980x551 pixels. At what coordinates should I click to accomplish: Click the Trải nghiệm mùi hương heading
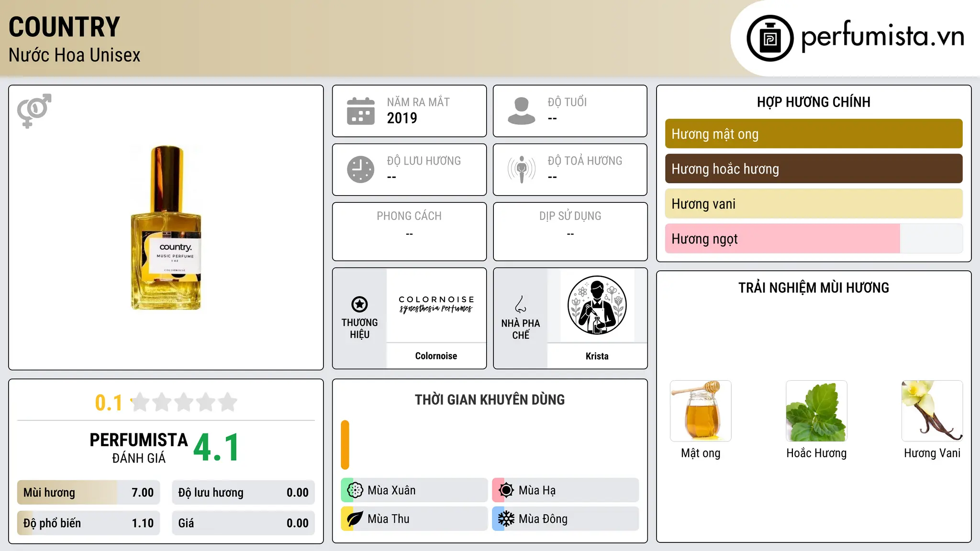pyautogui.click(x=813, y=287)
